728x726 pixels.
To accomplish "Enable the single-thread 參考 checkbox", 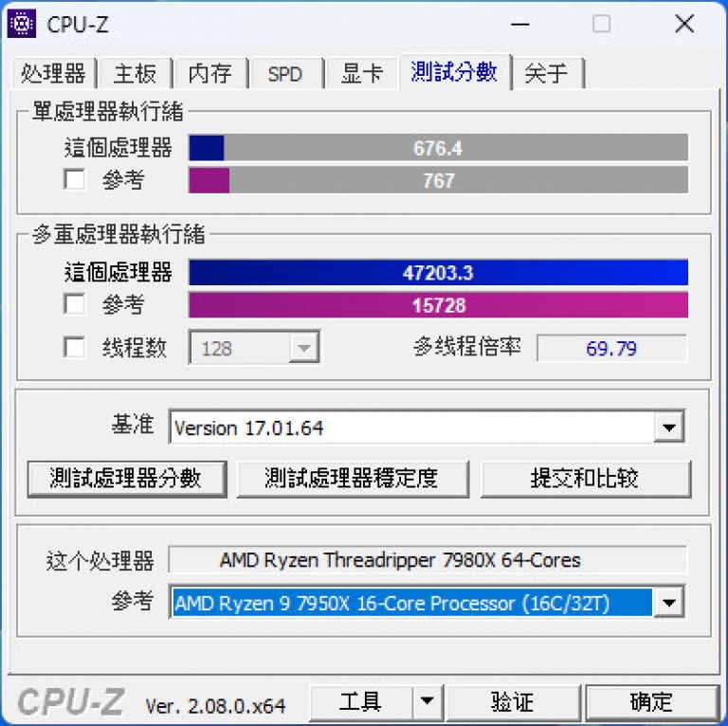I will [74, 179].
